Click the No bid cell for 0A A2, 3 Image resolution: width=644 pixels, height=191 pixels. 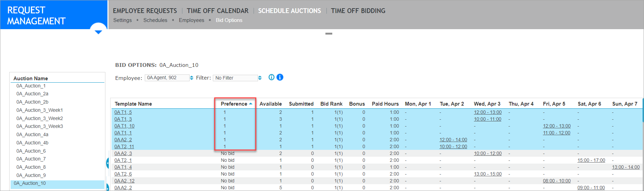(228, 153)
